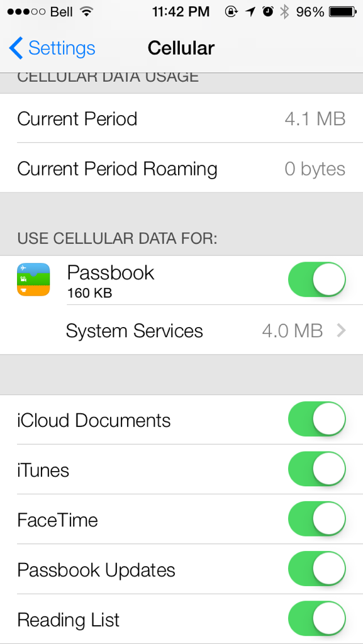Tap the cellular signal dots

pyautogui.click(x=26, y=12)
